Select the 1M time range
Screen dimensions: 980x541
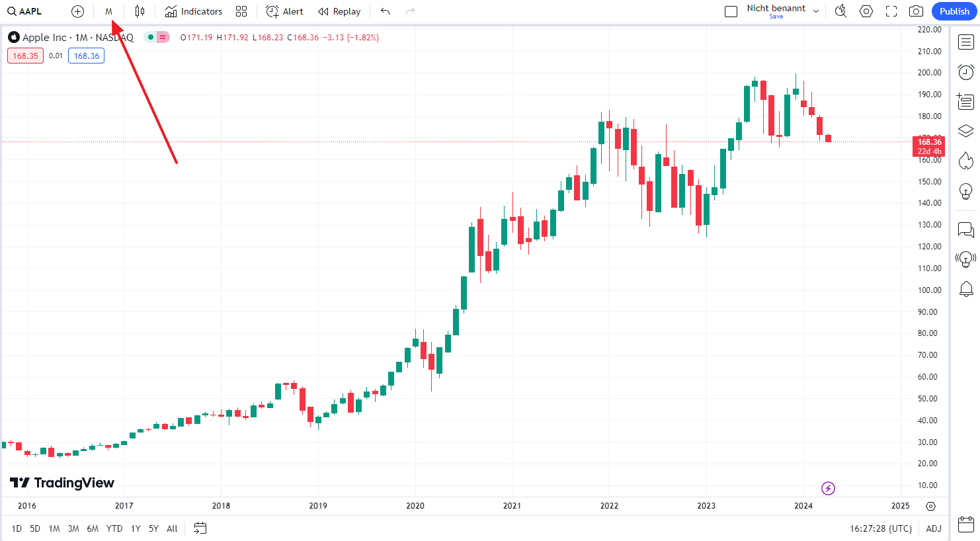(54, 528)
